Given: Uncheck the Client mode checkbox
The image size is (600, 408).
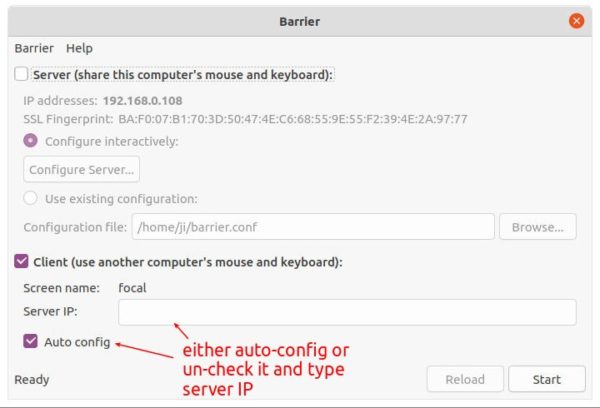Looking at the screenshot, I should click(x=21, y=261).
